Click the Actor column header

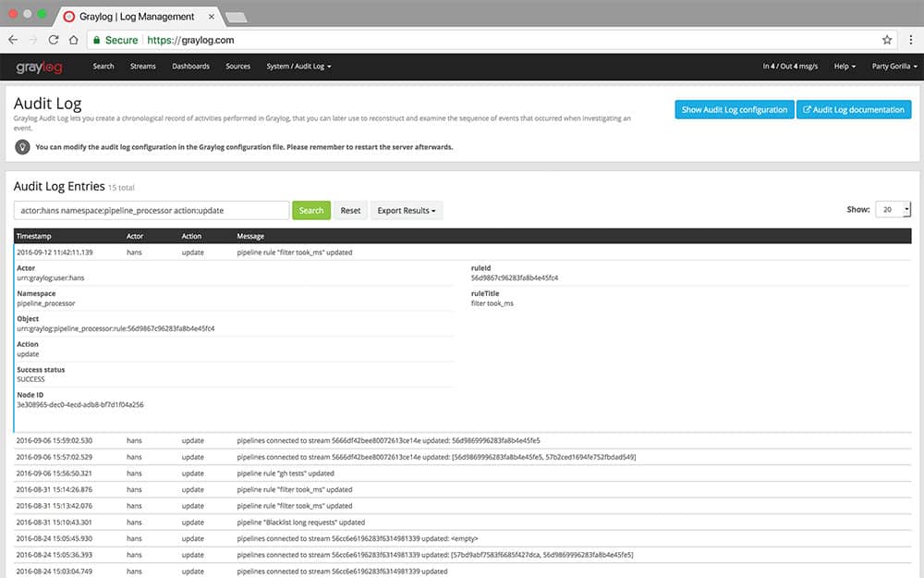click(x=135, y=236)
